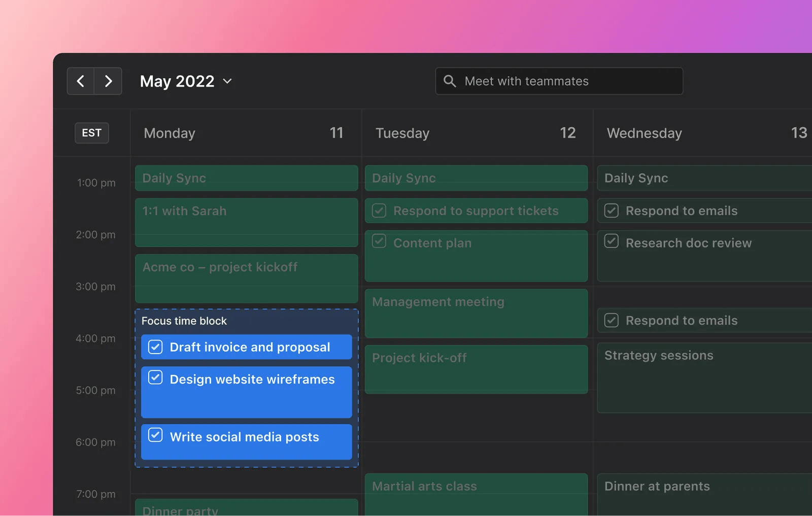Toggle the Content plan task checkbox
This screenshot has height=516, width=812.
(x=379, y=242)
